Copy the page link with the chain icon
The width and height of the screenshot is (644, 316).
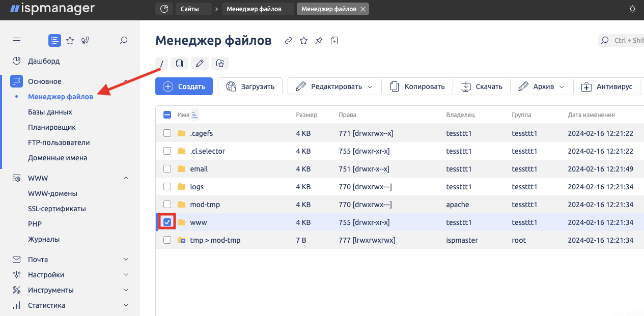coord(288,41)
